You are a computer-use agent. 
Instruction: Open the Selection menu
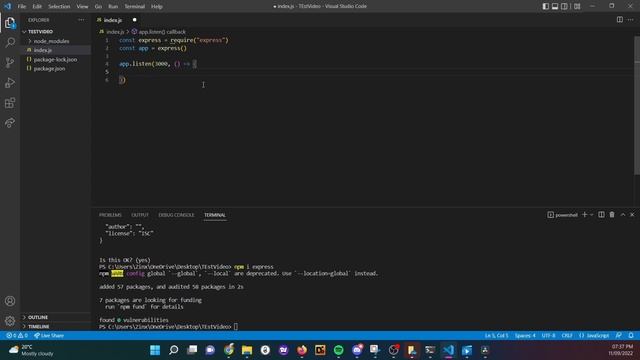[x=59, y=6]
